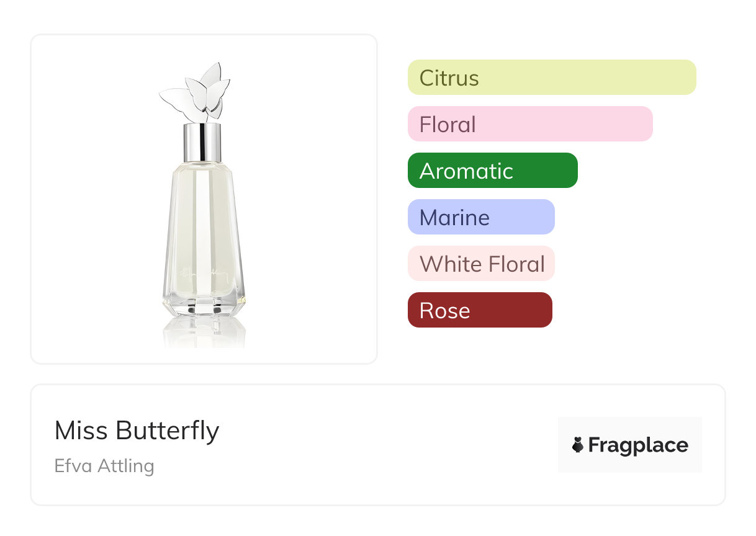Click the Citrus accord bar
The image size is (756, 536).
pyautogui.click(x=551, y=78)
